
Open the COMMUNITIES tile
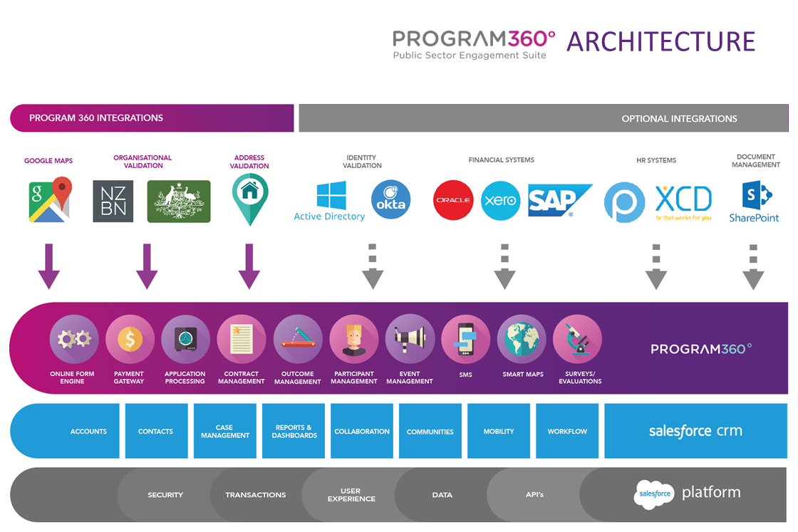point(430,432)
